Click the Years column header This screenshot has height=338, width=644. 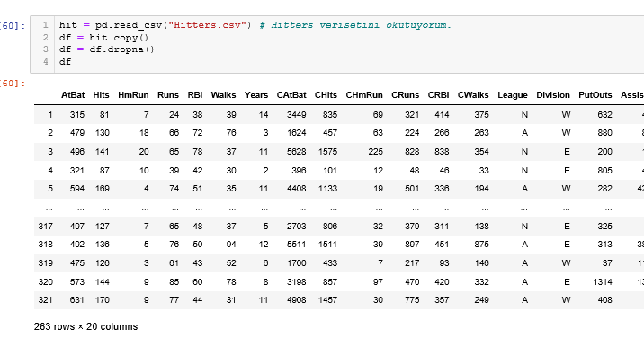256,95
